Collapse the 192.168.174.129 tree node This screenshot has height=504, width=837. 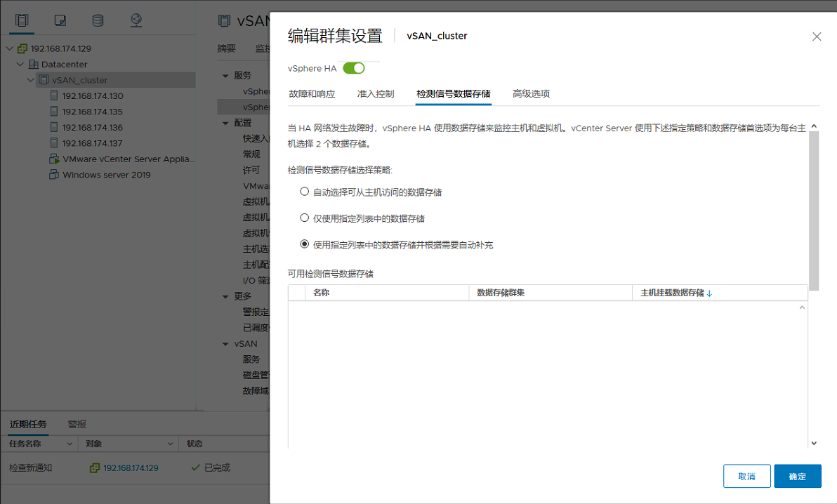(x=10, y=48)
